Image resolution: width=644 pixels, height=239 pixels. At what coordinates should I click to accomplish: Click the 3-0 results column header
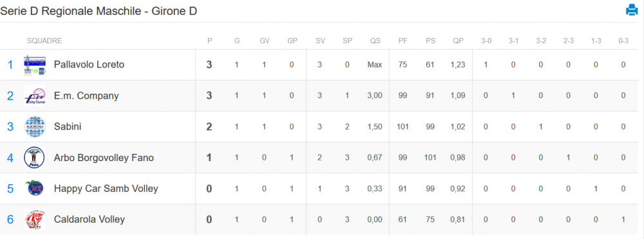(486, 41)
